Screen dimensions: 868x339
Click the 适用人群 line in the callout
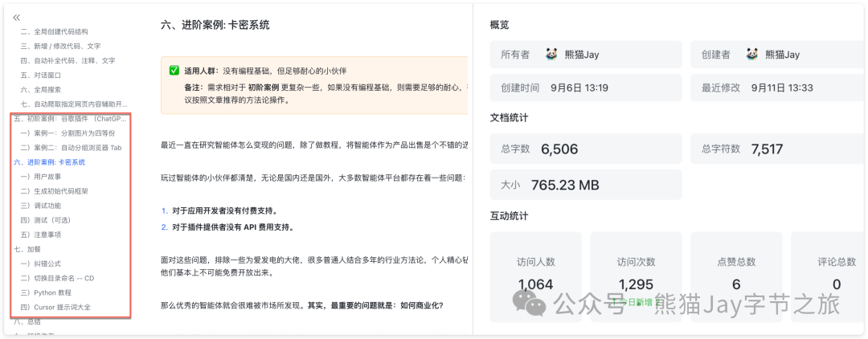click(265, 71)
